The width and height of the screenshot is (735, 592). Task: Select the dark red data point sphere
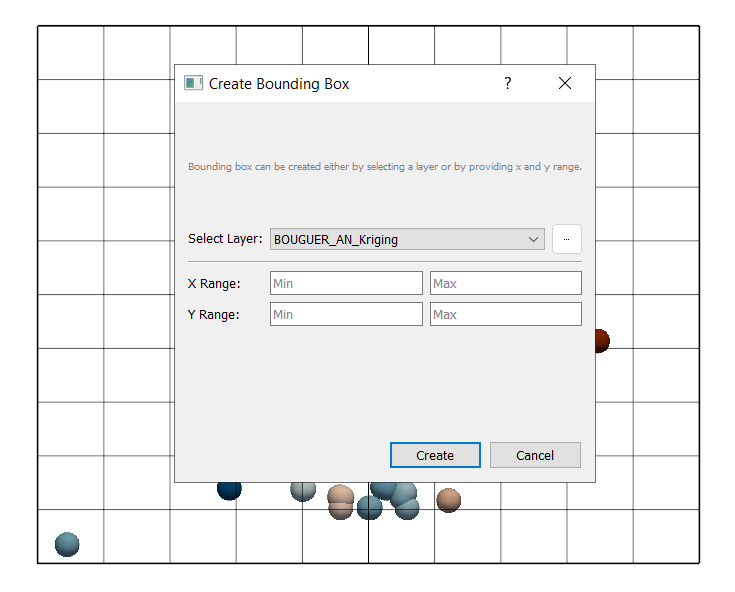click(x=600, y=341)
